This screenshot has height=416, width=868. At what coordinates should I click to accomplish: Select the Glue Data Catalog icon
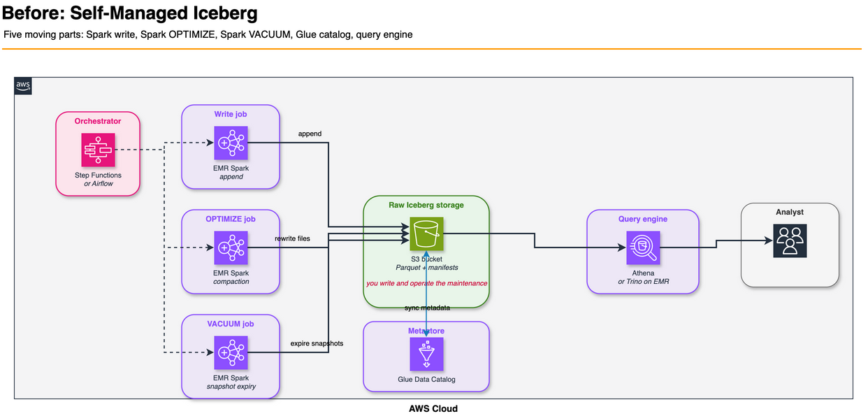(426, 354)
